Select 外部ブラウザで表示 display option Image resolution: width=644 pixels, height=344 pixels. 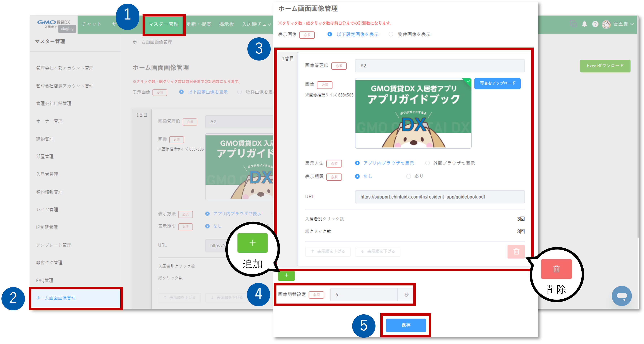[x=427, y=163]
